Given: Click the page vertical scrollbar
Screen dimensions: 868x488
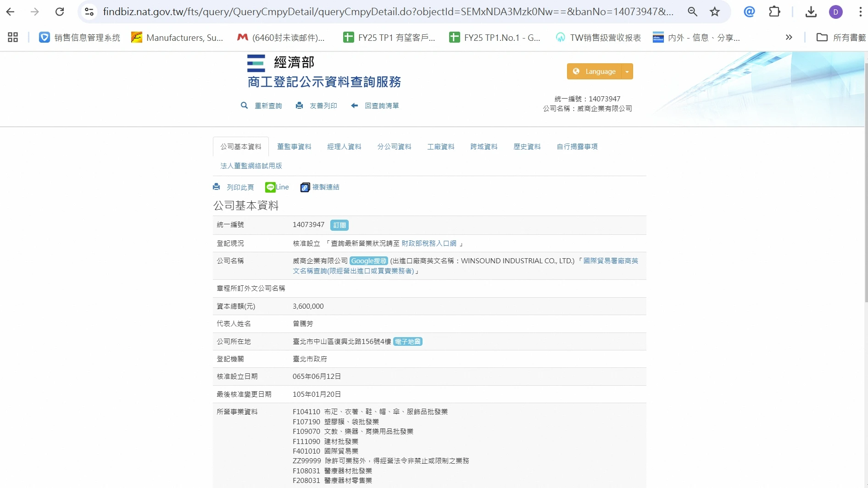Looking at the screenshot, I should coord(866,183).
